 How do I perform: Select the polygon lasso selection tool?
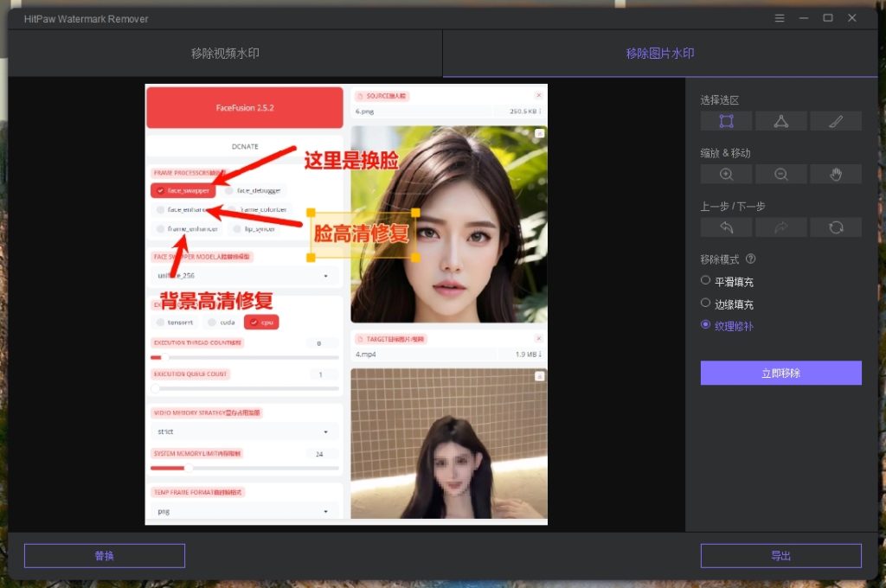coord(781,121)
